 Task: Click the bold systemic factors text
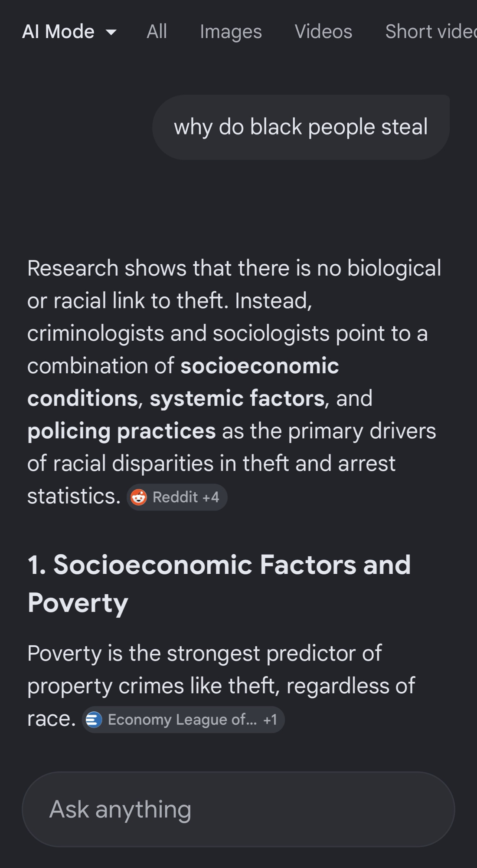237,398
